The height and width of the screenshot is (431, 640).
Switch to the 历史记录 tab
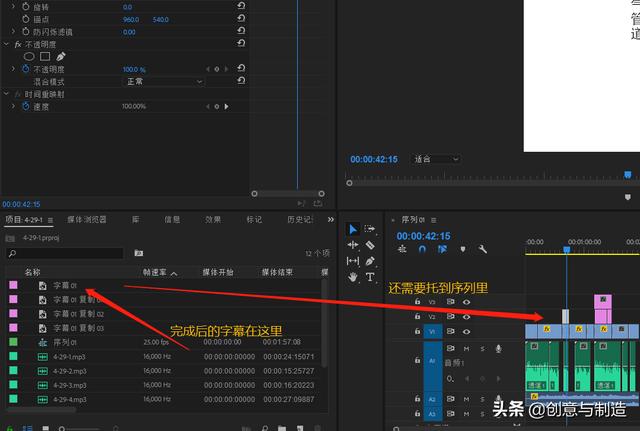pyautogui.click(x=300, y=220)
